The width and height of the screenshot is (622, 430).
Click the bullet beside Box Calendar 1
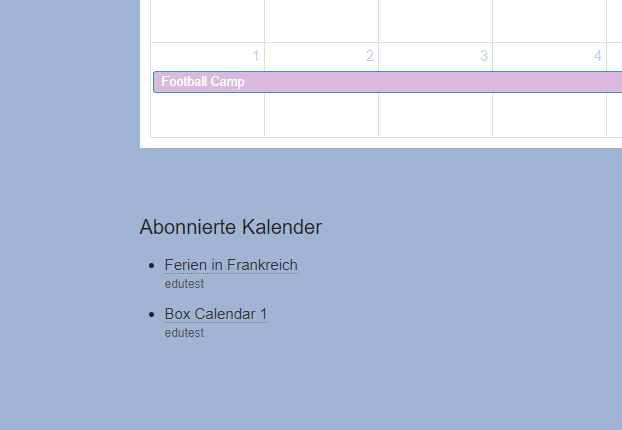[151, 315]
